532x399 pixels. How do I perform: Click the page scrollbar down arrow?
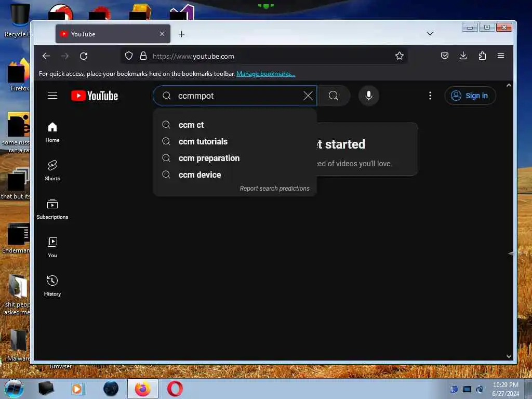click(x=509, y=356)
